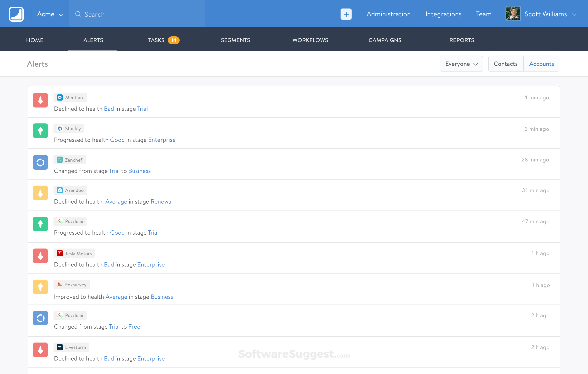Click the blue stage change icon for Zenchef

pyautogui.click(x=40, y=162)
